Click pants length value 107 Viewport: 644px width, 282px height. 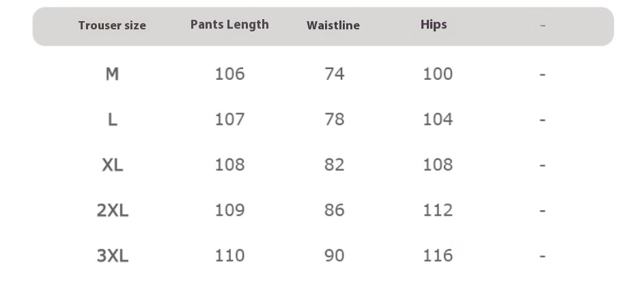click(x=229, y=119)
